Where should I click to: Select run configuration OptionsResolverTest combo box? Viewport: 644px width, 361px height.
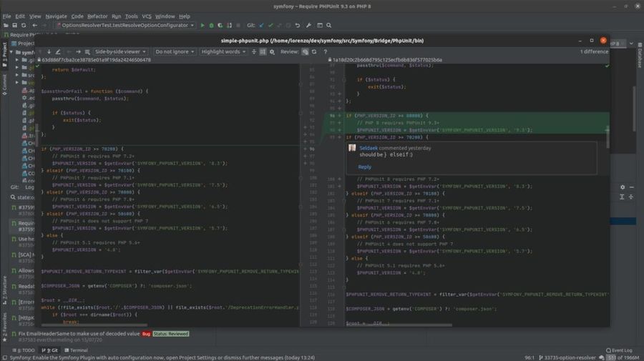[x=127, y=25]
